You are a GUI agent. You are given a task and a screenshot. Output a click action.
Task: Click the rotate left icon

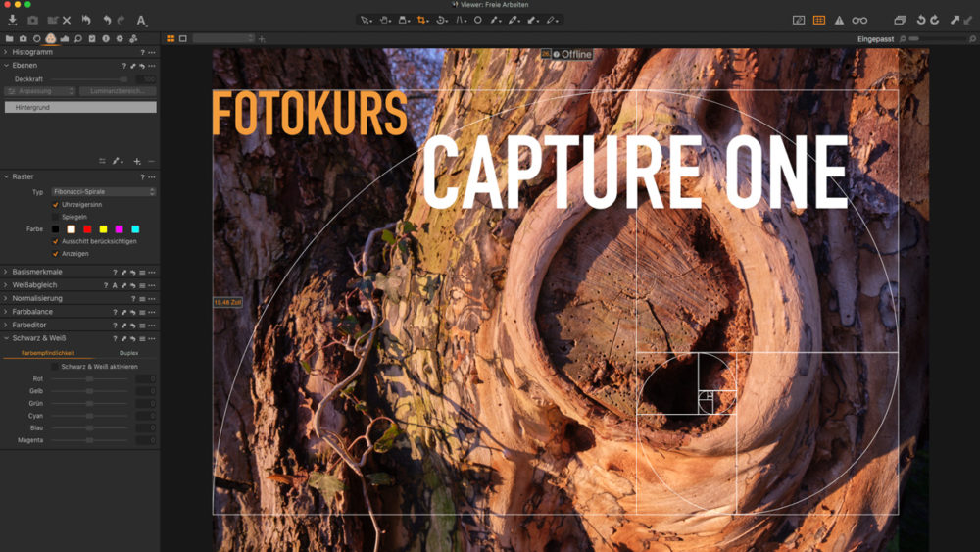click(x=920, y=20)
